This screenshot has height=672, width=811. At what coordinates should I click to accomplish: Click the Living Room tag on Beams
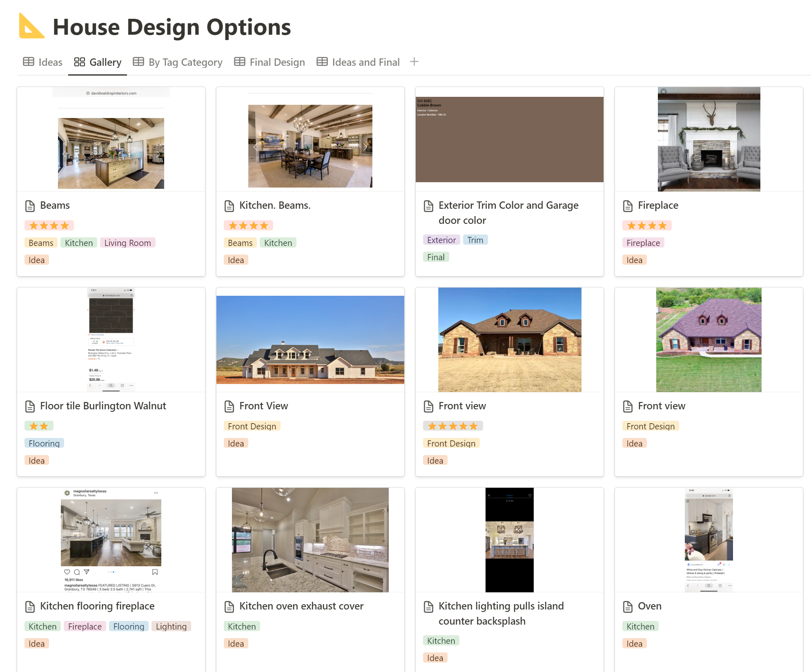pyautogui.click(x=127, y=243)
